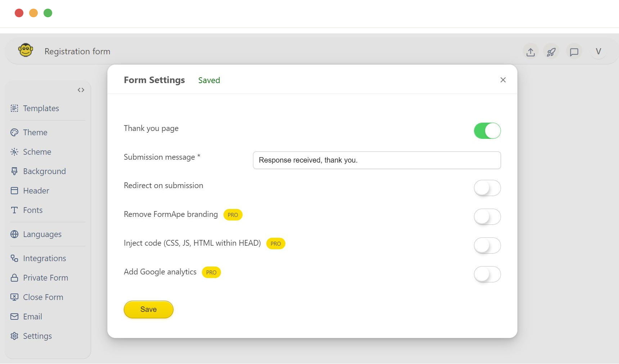Click the Form Settings heading

pyautogui.click(x=154, y=80)
